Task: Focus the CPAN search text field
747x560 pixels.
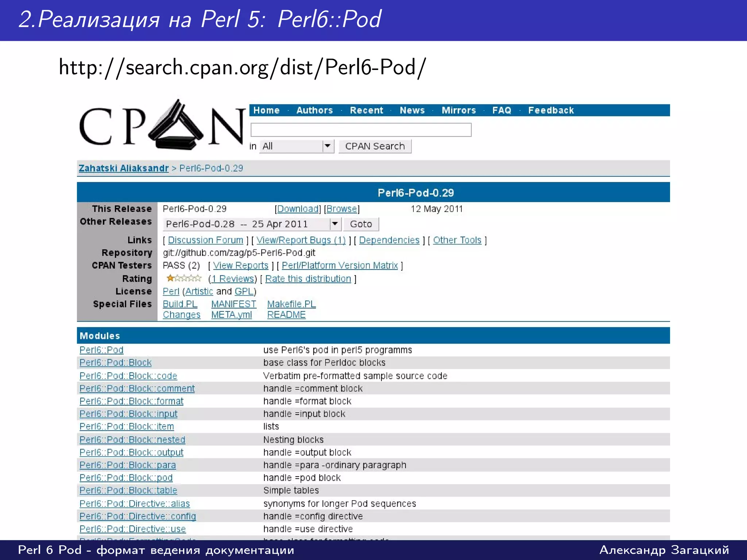Action: tap(361, 130)
